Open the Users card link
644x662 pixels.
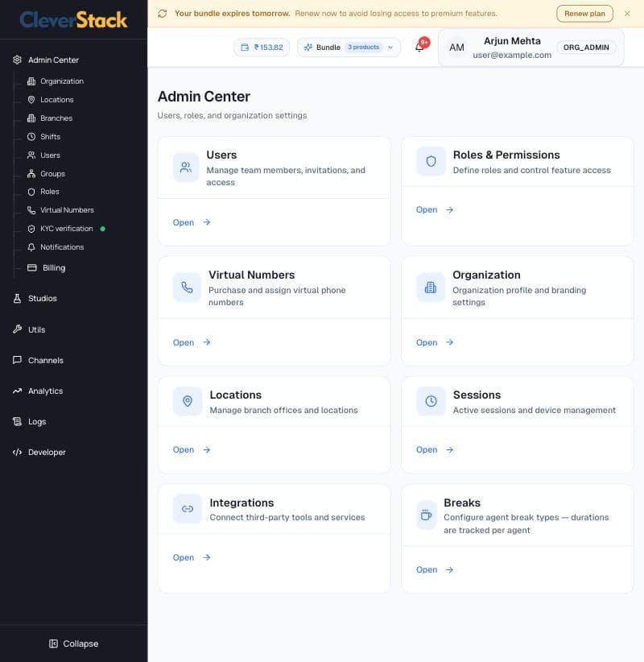point(192,222)
